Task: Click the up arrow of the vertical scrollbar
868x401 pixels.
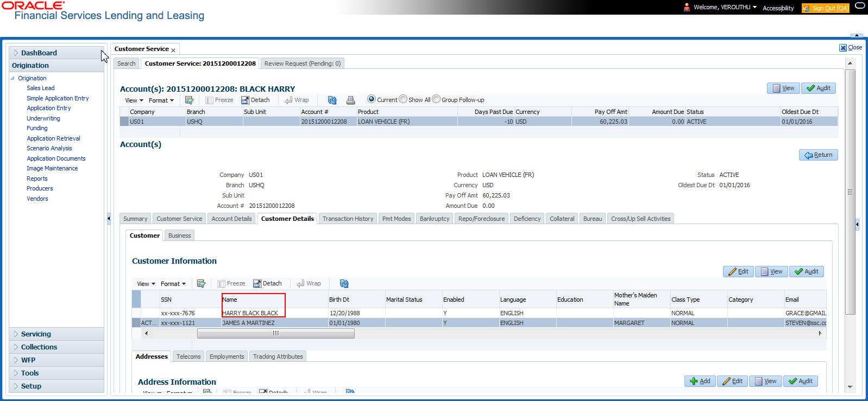Action: [x=850, y=63]
